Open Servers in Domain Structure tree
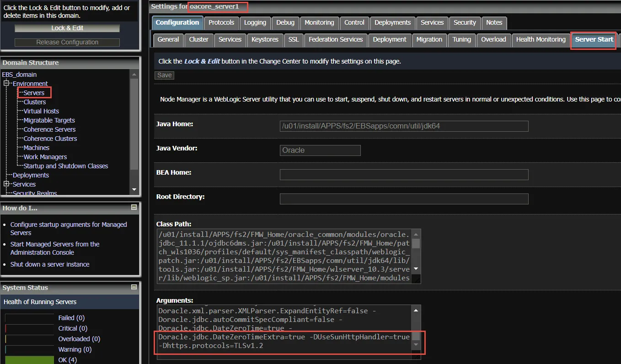Viewport: 621px width, 364px height. click(34, 93)
